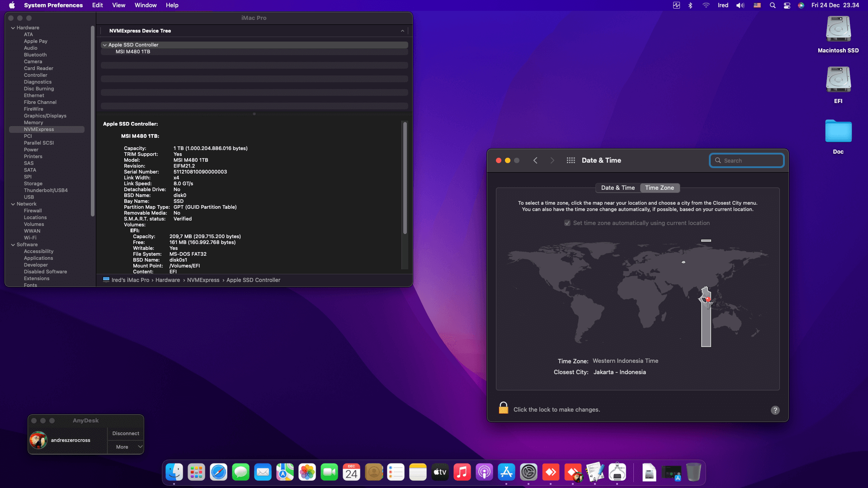Open Reminders app in the dock
Screen dimensions: 868x488
coord(396,472)
